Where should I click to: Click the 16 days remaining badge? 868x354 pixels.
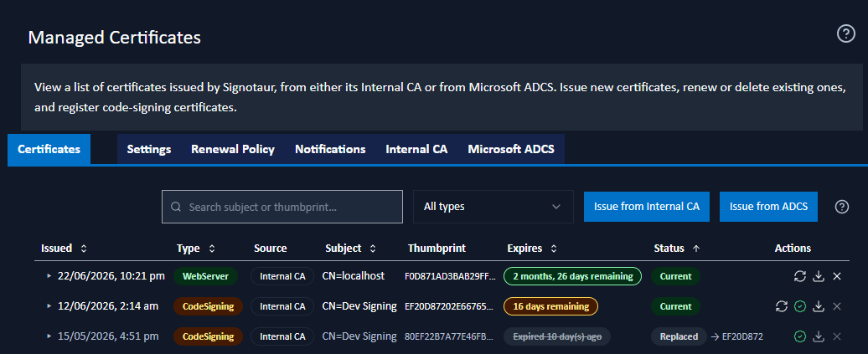click(x=550, y=305)
